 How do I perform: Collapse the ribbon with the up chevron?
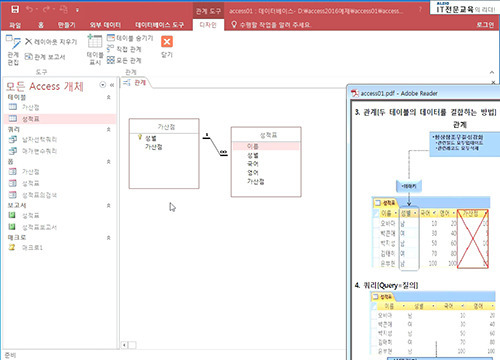(492, 72)
